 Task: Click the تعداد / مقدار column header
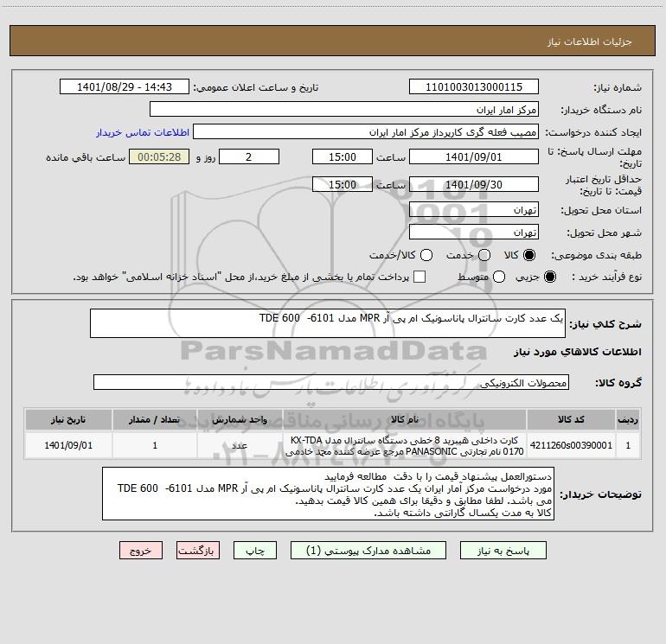tap(155, 419)
